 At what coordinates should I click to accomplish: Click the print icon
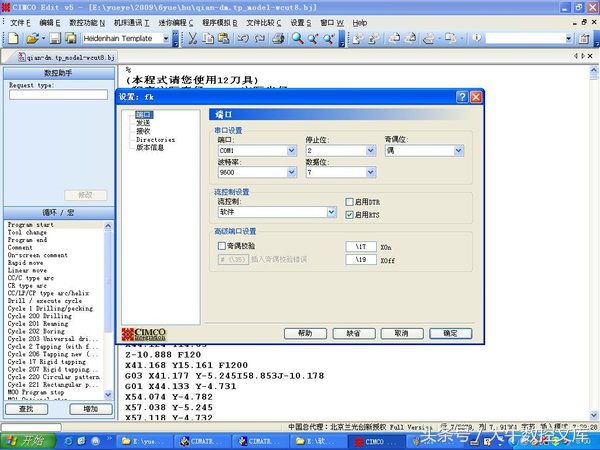pyautogui.click(x=278, y=38)
